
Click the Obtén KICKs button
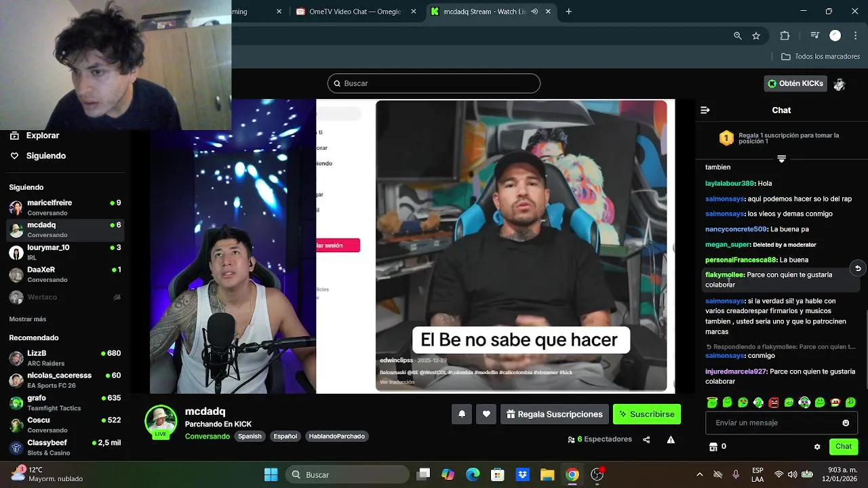pyautogui.click(x=795, y=84)
